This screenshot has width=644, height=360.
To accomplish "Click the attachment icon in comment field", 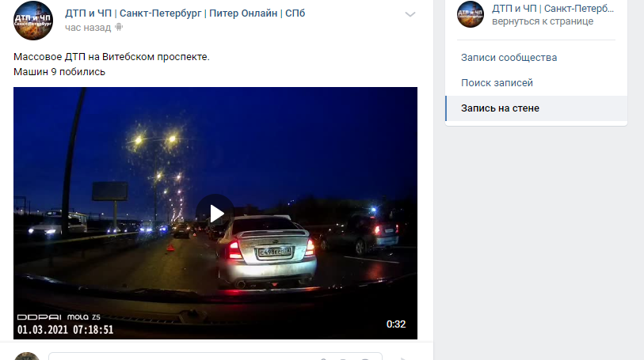I will [x=324, y=358].
